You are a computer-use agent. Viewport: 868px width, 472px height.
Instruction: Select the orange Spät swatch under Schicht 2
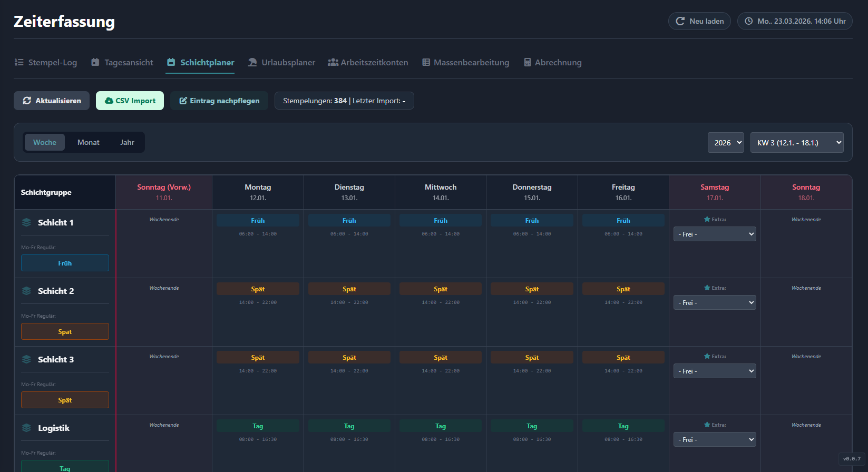click(x=65, y=331)
